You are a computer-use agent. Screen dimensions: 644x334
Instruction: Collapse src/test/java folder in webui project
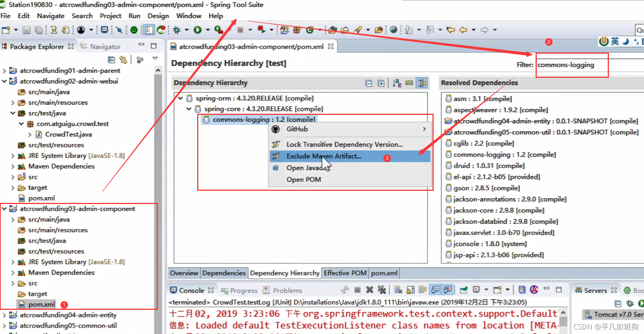coord(12,113)
